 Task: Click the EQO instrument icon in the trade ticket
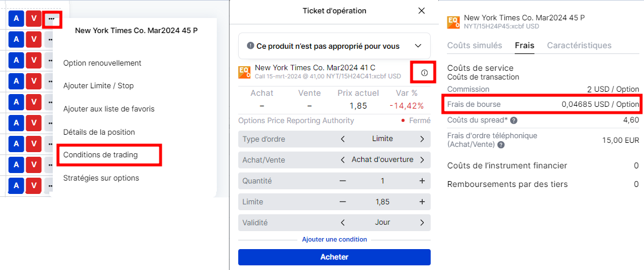pos(245,73)
